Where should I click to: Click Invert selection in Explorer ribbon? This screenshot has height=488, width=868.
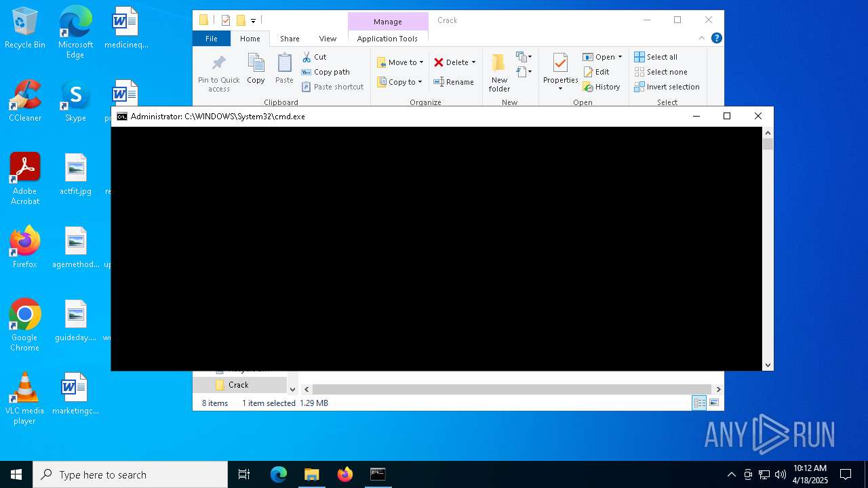667,87
